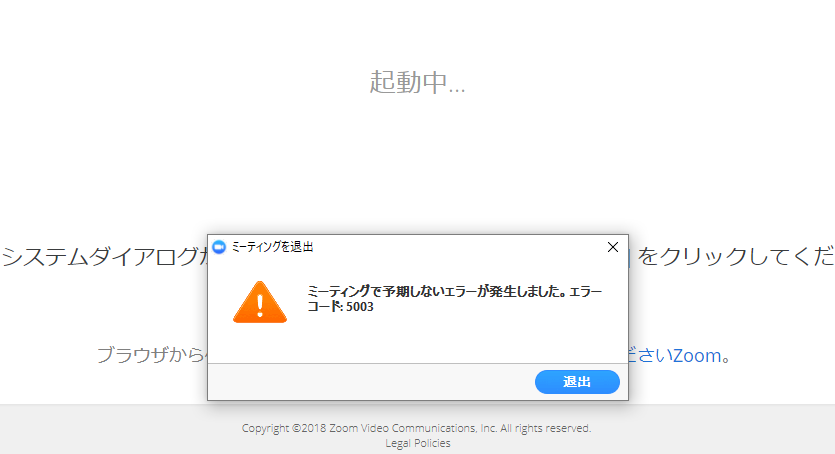Click the blue link edge right of the dialog
Viewport: 835px width, 454px height.
point(630,257)
